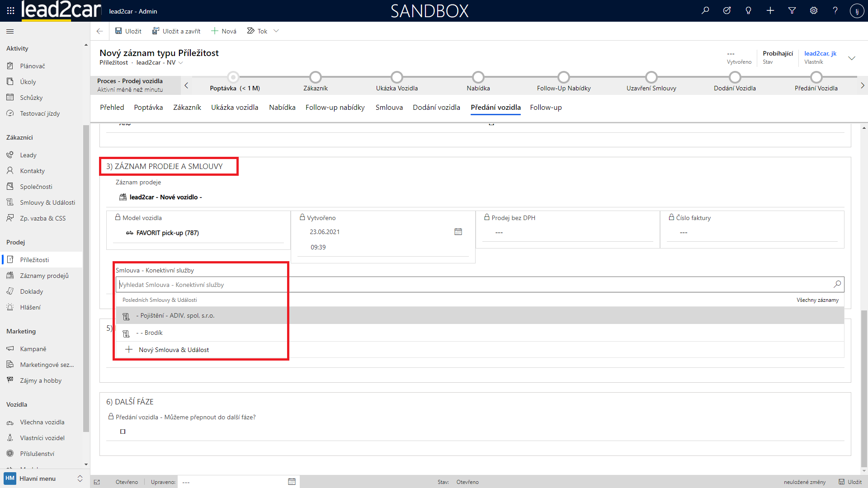Tick the Předání vozidla next phase checkbox

[123, 432]
